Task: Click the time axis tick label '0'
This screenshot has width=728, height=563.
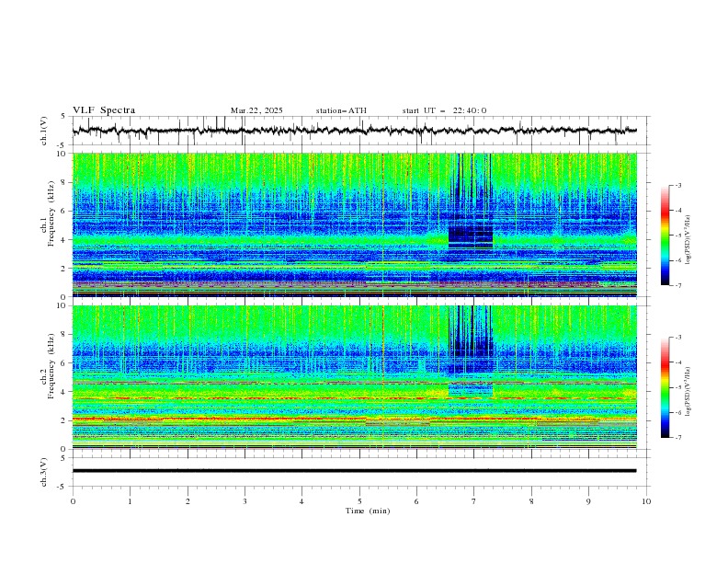Action: pyautogui.click(x=73, y=501)
